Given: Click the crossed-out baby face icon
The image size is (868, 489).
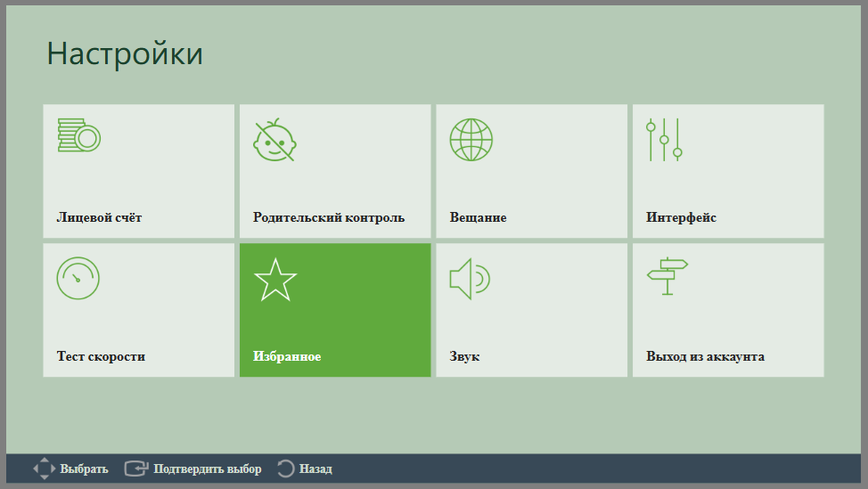Looking at the screenshot, I should pos(274,140).
